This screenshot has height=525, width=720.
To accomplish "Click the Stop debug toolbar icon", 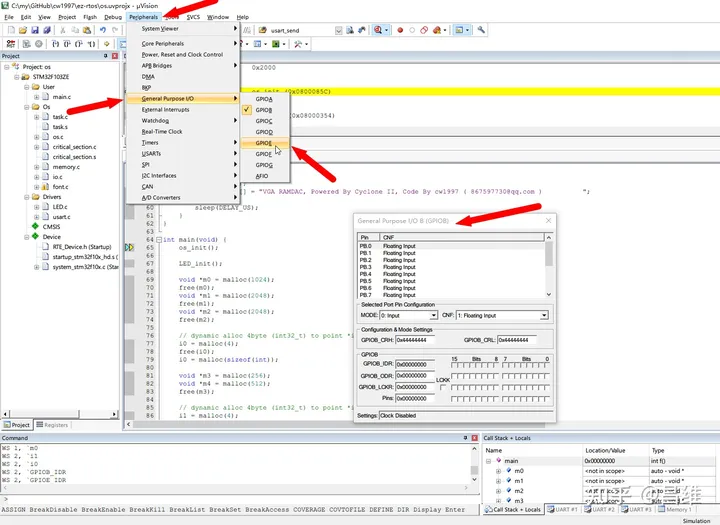I will coord(39,44).
